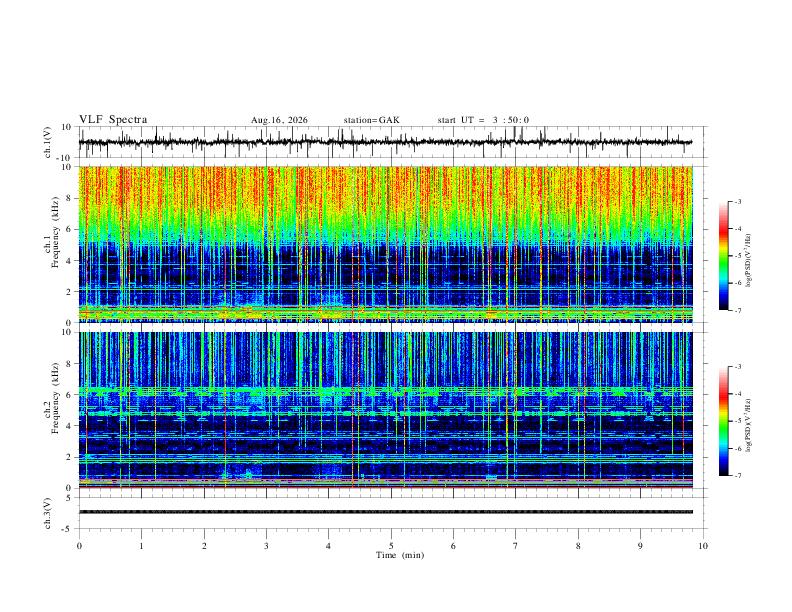Click the 5 minute tick on time axis
The image size is (792, 612).
[391, 546]
